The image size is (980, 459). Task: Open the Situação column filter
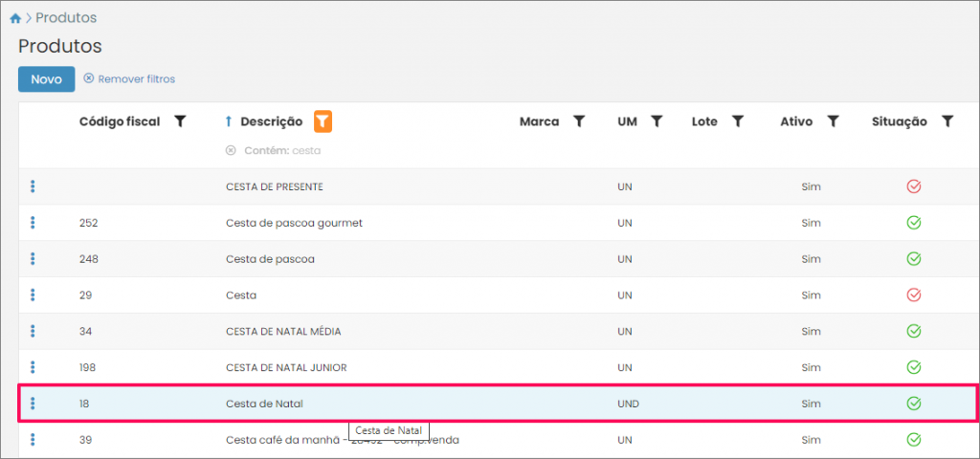pyautogui.click(x=947, y=121)
